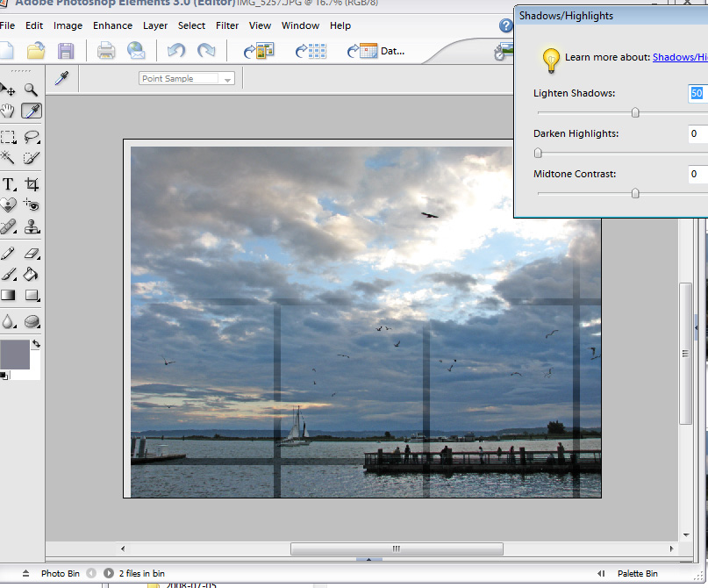This screenshot has width=708, height=588.
Task: Click the Undo arrow in toolbar
Action: [176, 51]
